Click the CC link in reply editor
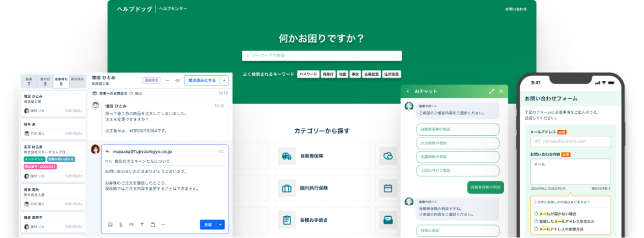This screenshot has height=238, width=644. (222, 151)
